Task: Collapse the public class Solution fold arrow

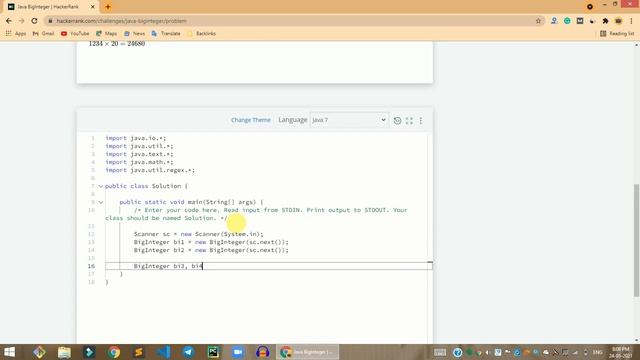Action: coord(101,186)
